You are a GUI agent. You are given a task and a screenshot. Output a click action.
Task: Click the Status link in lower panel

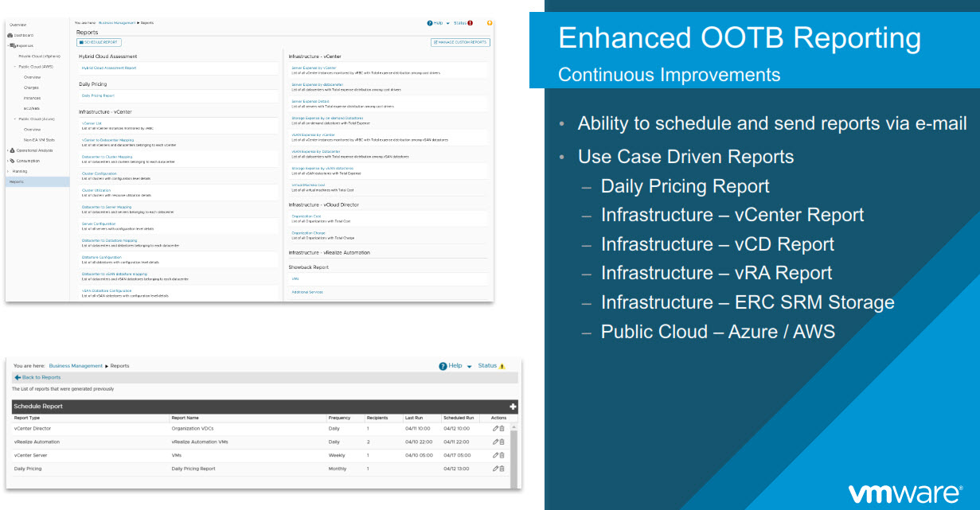pos(487,366)
